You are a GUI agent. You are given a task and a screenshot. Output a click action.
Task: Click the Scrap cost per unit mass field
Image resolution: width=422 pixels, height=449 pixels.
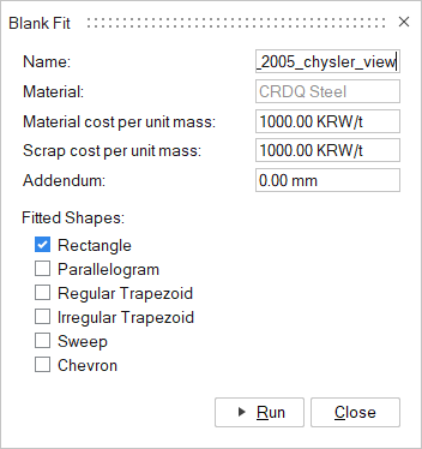328,150
